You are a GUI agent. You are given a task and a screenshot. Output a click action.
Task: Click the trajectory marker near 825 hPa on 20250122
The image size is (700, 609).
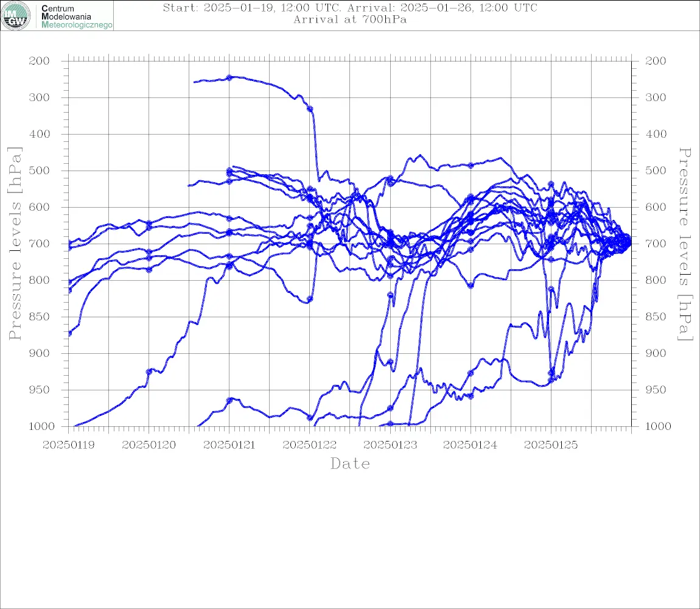click(310, 299)
